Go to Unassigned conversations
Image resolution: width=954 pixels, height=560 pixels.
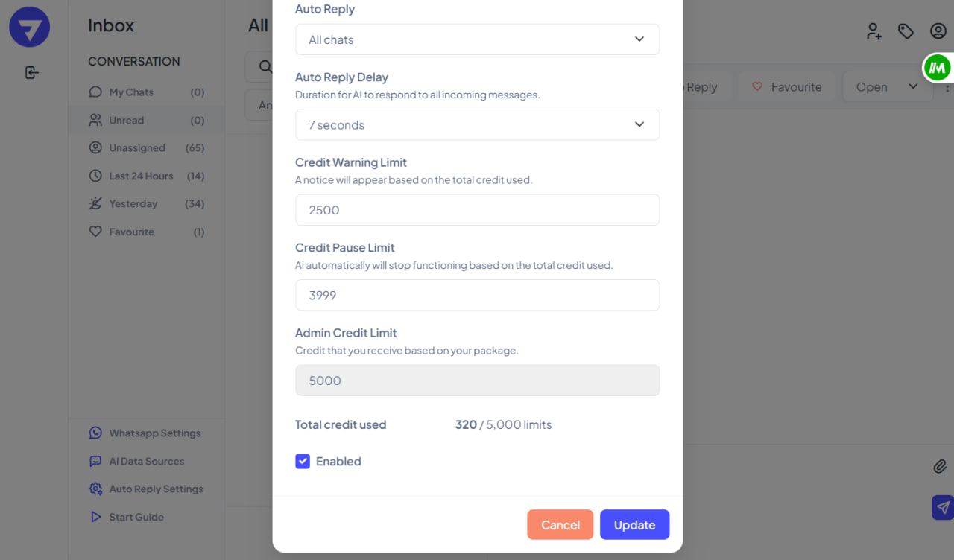(x=137, y=148)
